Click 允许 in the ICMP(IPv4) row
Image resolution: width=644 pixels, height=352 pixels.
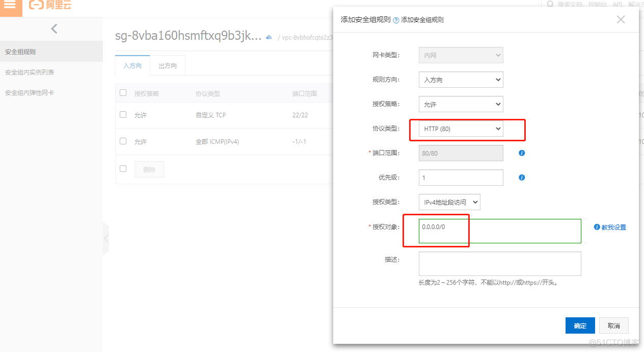(x=141, y=142)
